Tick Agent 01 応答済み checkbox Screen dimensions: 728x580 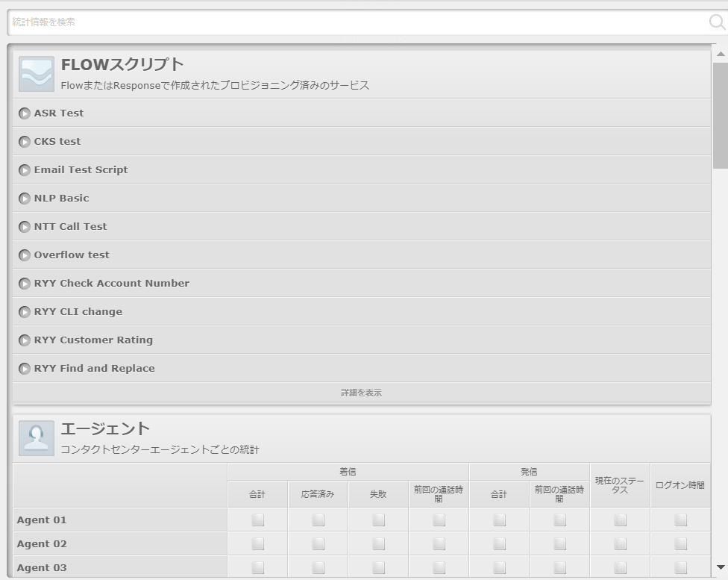(318, 520)
